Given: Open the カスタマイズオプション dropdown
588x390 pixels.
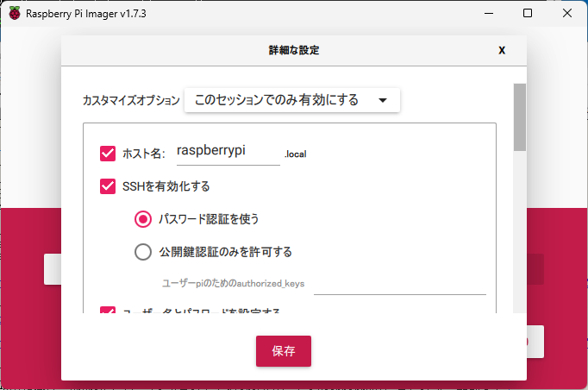Looking at the screenshot, I should [x=292, y=100].
